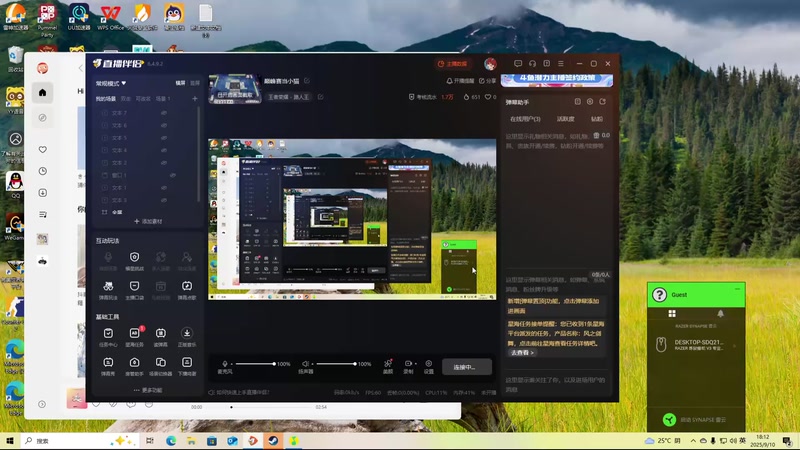Viewport: 800px width, 450px height.
Task: Open history clock icon in left sidebar
Action: pyautogui.click(x=42, y=171)
